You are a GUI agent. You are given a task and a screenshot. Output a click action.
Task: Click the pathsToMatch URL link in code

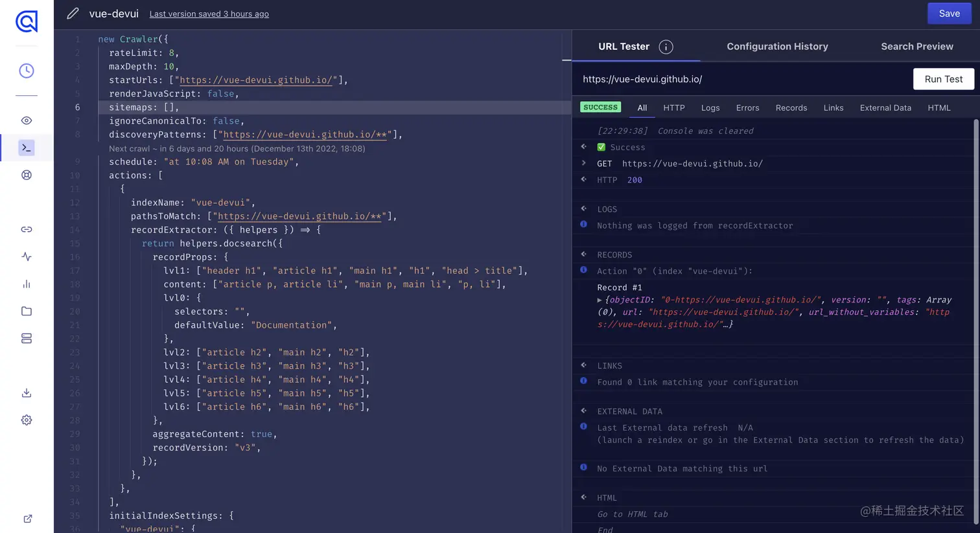tap(299, 216)
